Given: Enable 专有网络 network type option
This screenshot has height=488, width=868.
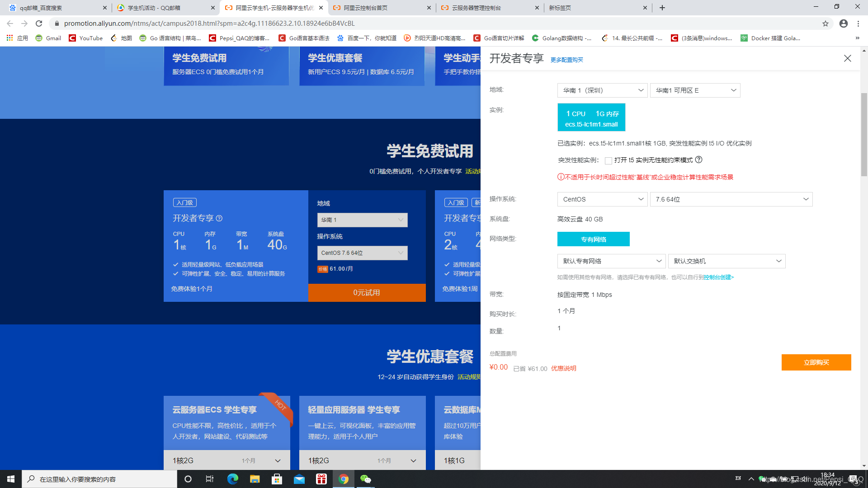Looking at the screenshot, I should click(593, 239).
